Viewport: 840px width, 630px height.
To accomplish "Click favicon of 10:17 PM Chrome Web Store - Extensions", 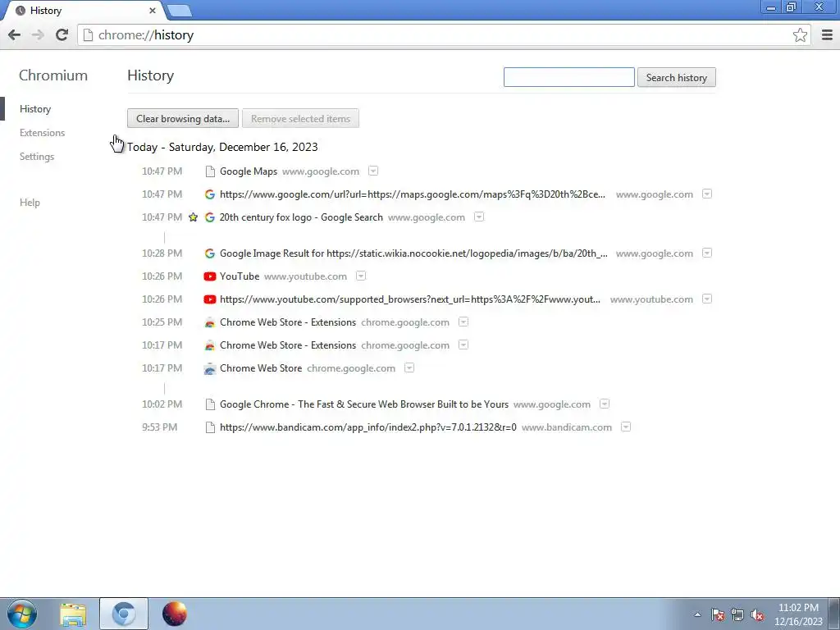I will coord(210,345).
